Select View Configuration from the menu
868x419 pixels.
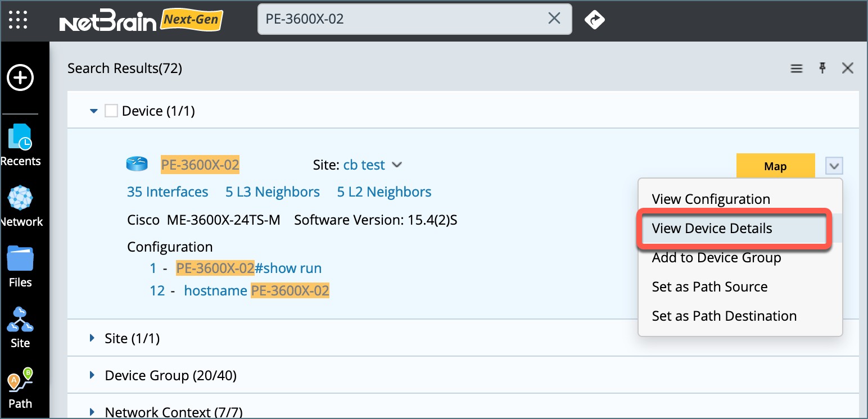pyautogui.click(x=740, y=199)
